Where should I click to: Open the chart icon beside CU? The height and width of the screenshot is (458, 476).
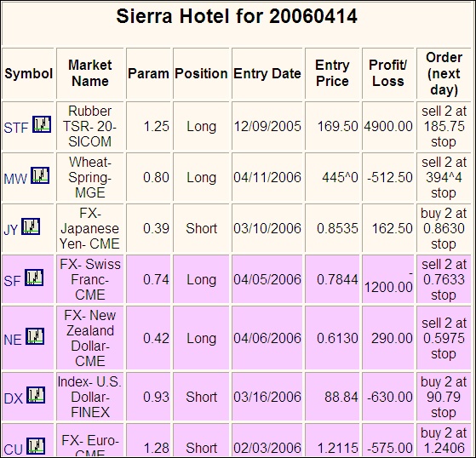[36, 446]
